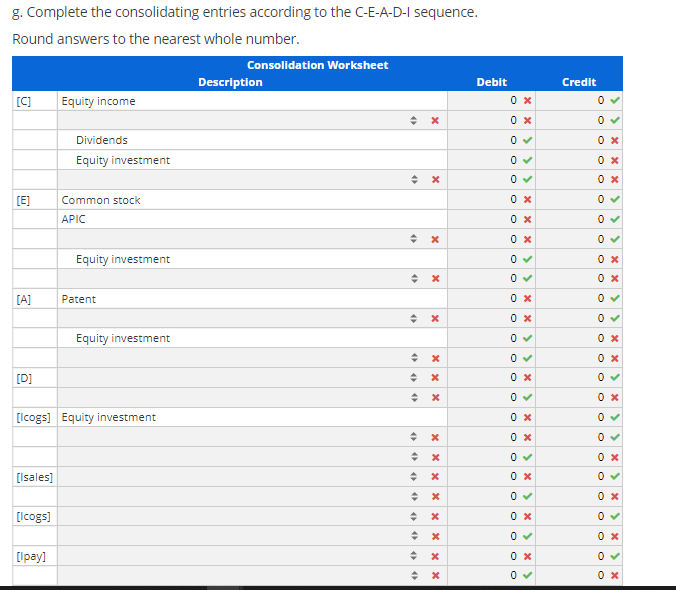676x590 pixels.
Task: Open account dropdown below Equity income row
Action: [252, 120]
